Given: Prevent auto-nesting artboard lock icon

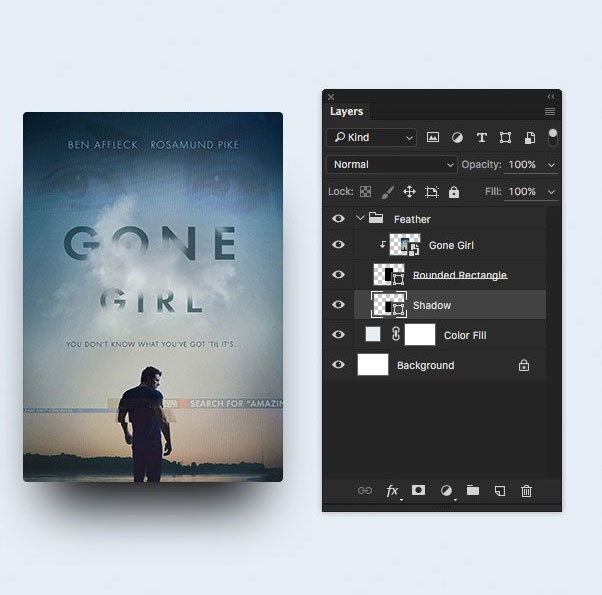Looking at the screenshot, I should [x=432, y=192].
